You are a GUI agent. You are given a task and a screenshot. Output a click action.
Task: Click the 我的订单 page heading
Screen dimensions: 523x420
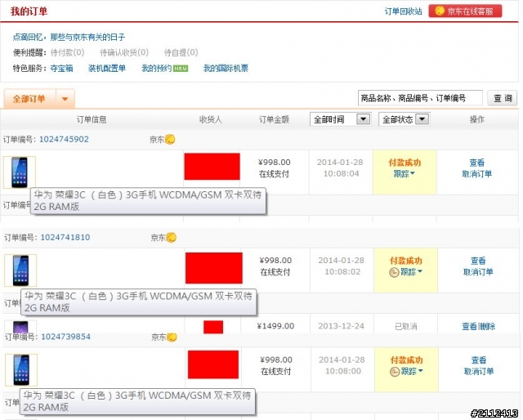click(x=29, y=11)
